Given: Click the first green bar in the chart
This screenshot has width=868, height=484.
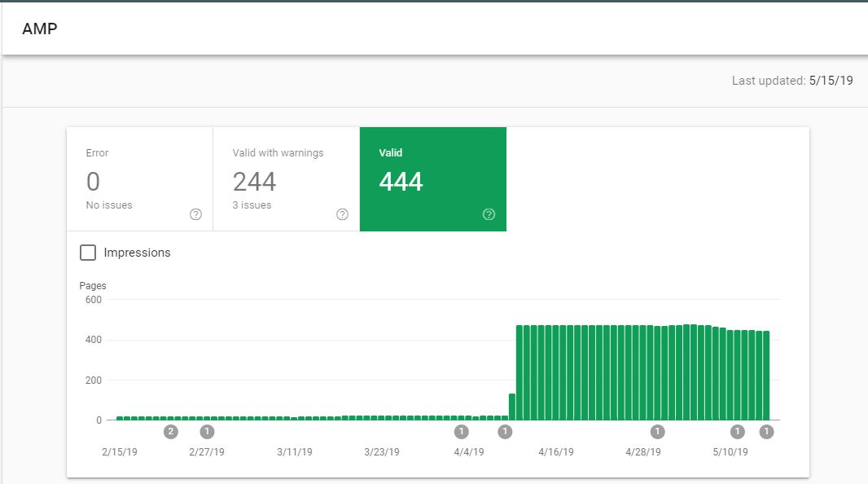Looking at the screenshot, I should click(120, 418).
